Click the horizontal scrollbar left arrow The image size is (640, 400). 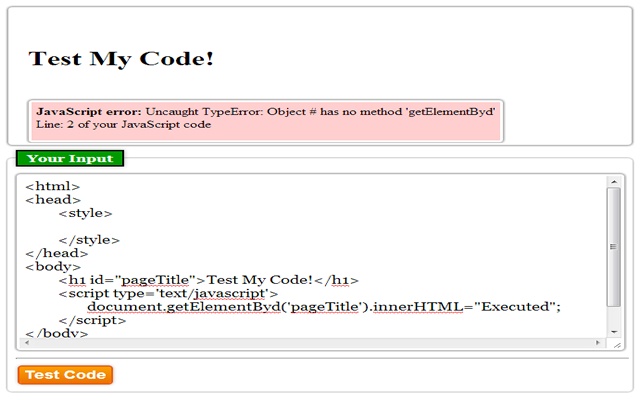click(x=27, y=342)
